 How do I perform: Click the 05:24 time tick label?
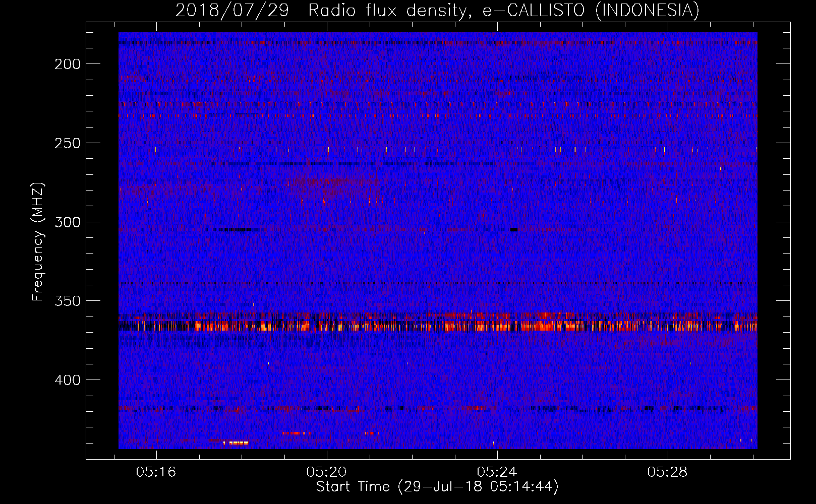pyautogui.click(x=497, y=472)
